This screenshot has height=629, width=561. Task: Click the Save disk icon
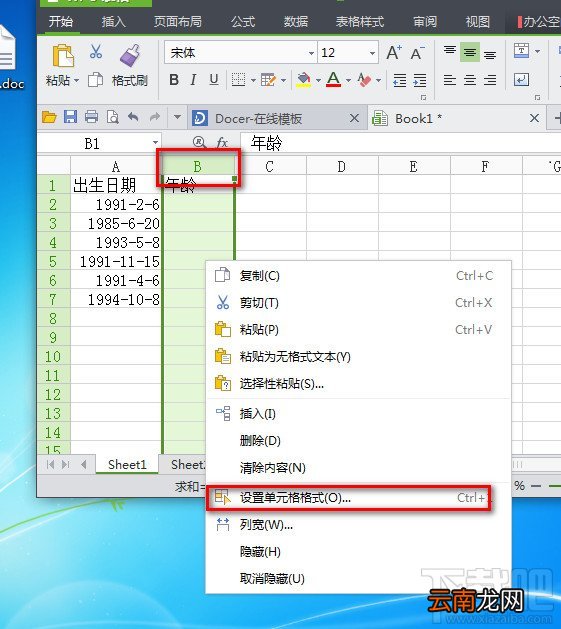71,117
